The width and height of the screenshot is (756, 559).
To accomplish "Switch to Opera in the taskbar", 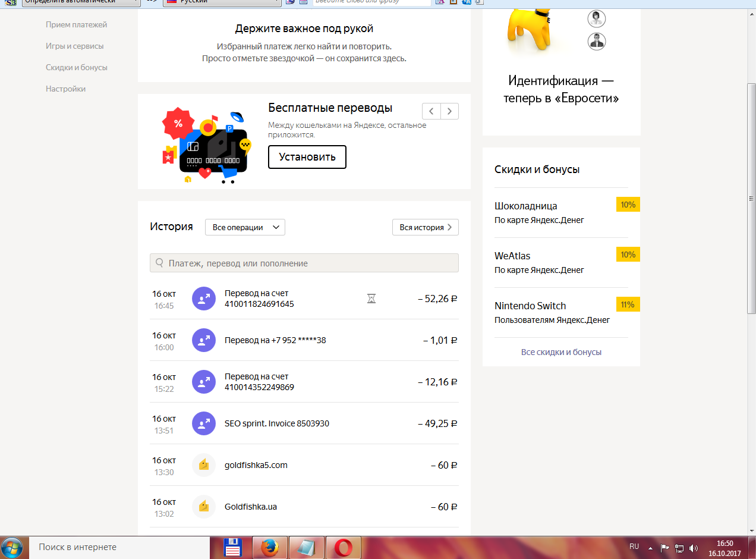I will [x=343, y=547].
